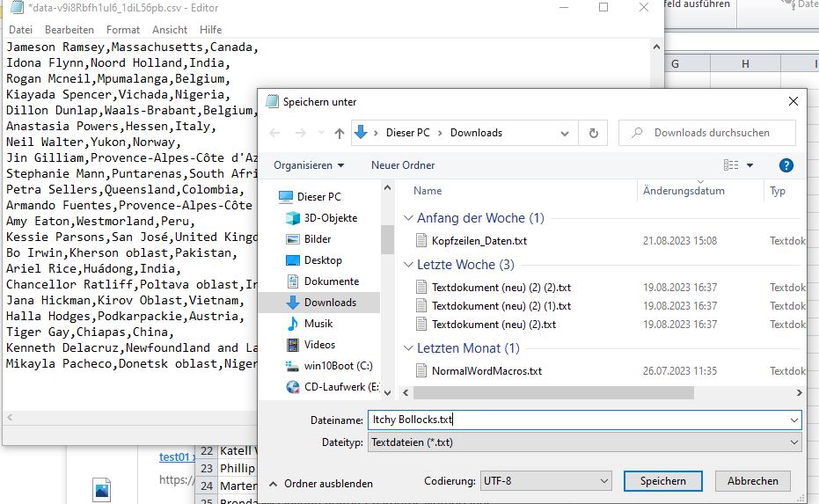Select Textdokument (neu) (2) (1).txt file
Screen dimensions: 819x504
pos(501,305)
